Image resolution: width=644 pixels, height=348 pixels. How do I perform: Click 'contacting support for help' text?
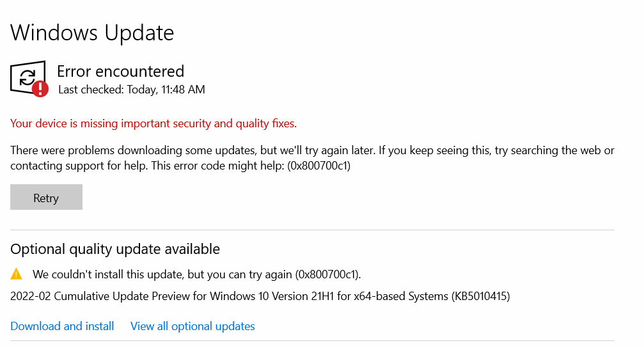(x=79, y=166)
